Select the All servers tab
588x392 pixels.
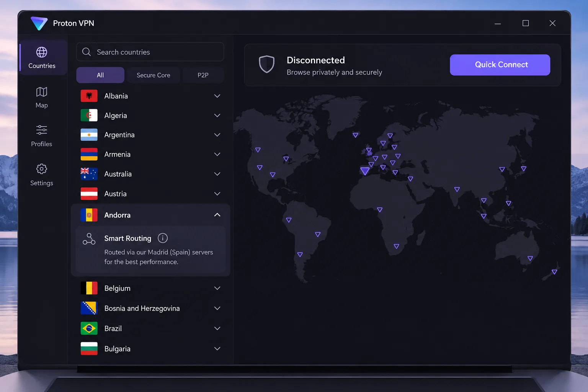click(100, 75)
